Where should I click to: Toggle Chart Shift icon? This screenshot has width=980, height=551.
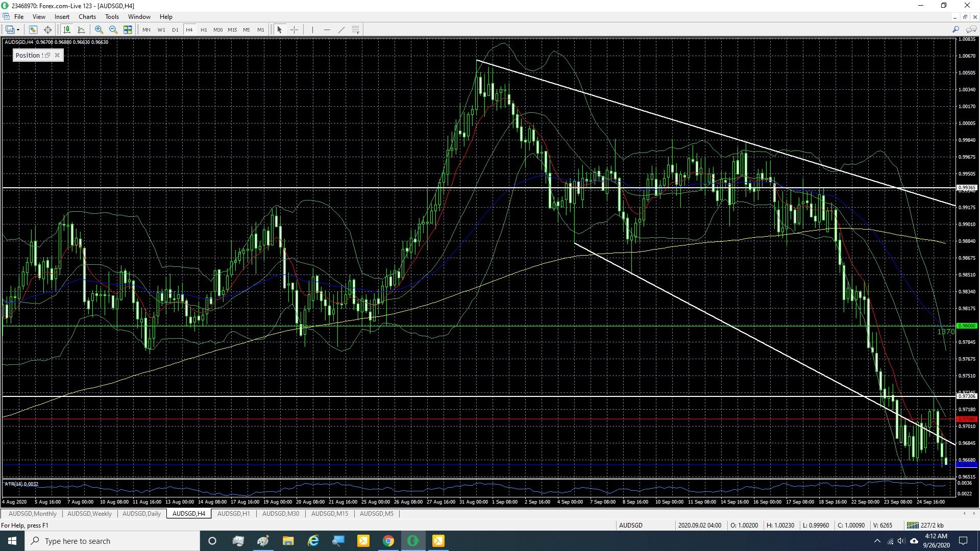[67, 30]
